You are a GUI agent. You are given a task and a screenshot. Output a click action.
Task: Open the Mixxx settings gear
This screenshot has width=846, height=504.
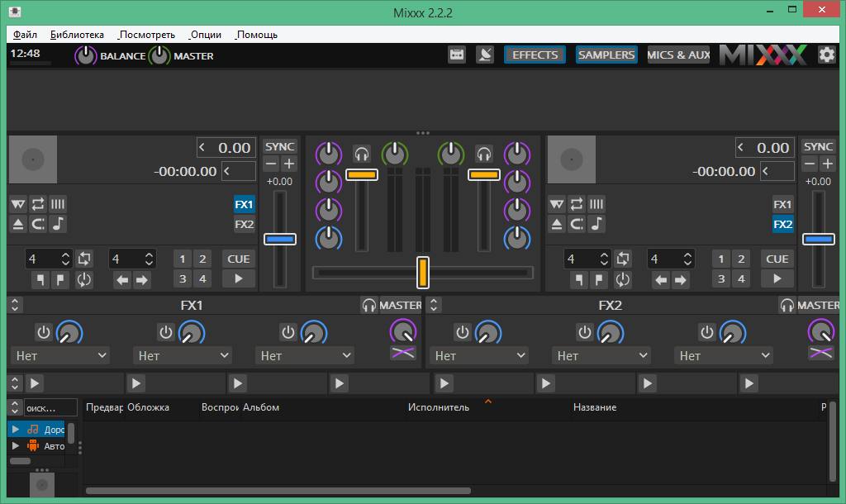(826, 55)
